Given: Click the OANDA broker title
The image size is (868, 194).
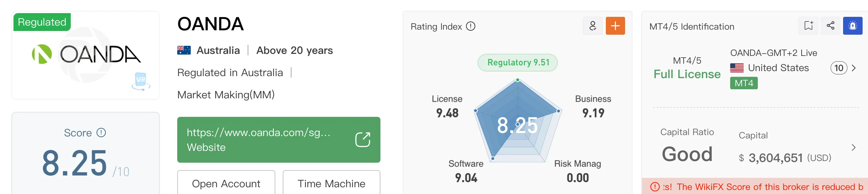Looking at the screenshot, I should [x=210, y=24].
